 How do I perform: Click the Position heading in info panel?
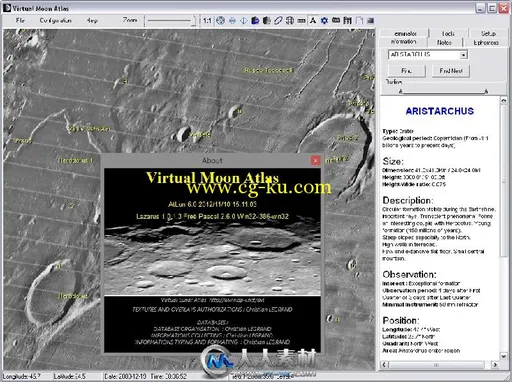[401, 321]
